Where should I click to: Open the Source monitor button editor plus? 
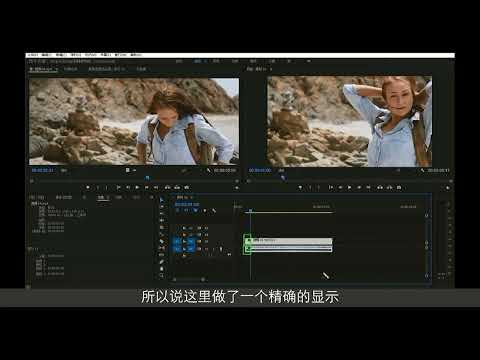coord(237,188)
